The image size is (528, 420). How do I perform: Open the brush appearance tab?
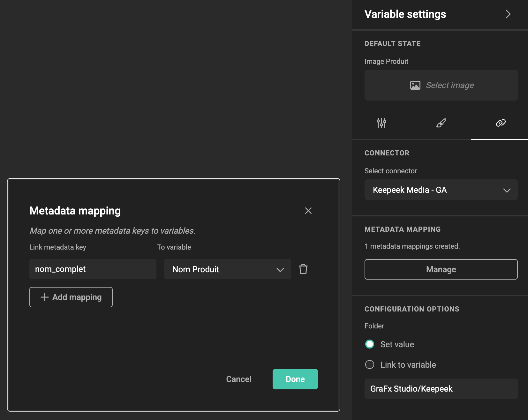441,123
